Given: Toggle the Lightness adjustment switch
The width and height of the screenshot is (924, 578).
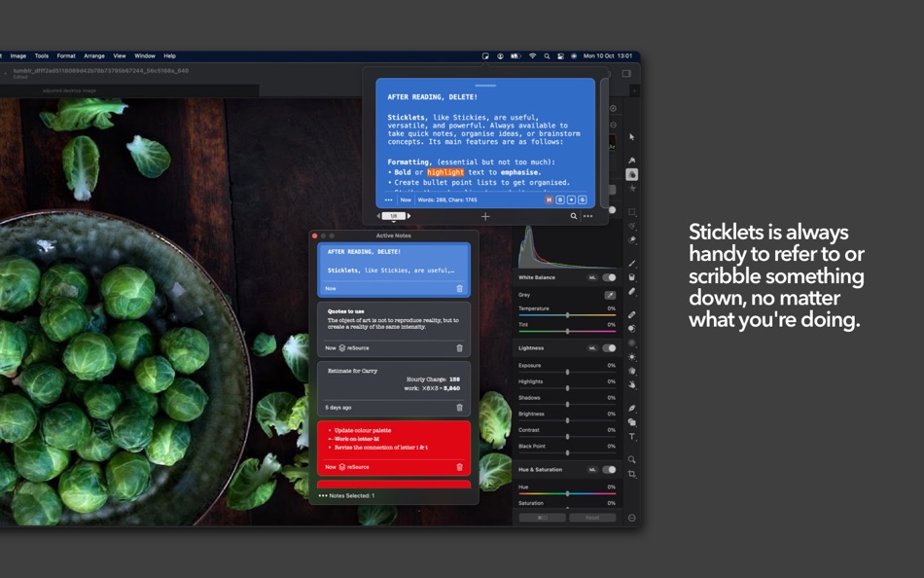Looking at the screenshot, I should (609, 348).
